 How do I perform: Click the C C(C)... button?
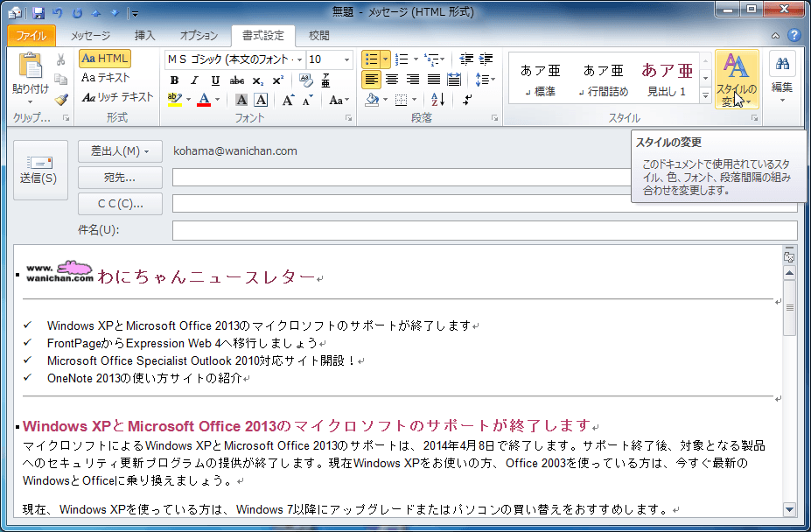pos(120,204)
